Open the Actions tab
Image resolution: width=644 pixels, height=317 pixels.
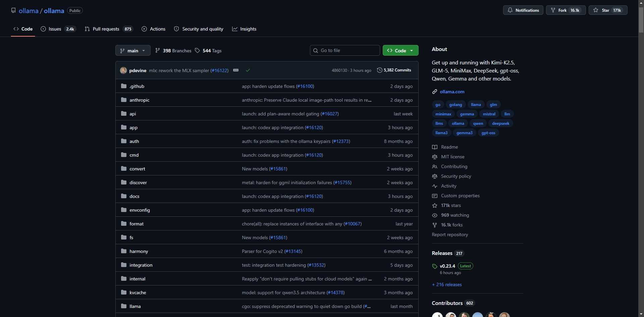[x=154, y=29]
